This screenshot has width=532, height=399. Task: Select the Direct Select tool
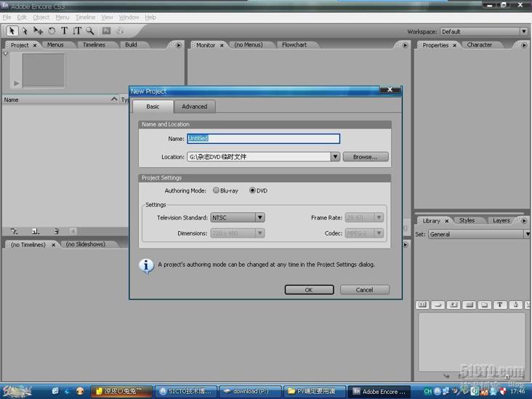(x=25, y=31)
